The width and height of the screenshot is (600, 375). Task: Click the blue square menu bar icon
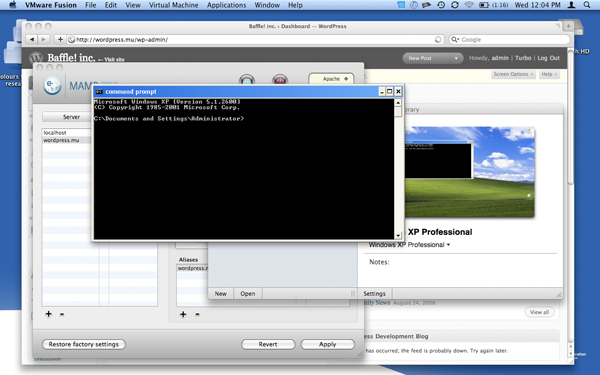[x=401, y=5]
